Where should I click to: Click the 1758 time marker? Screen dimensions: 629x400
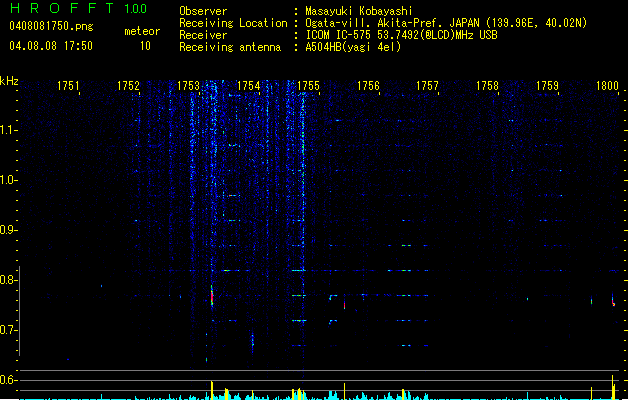(x=487, y=86)
